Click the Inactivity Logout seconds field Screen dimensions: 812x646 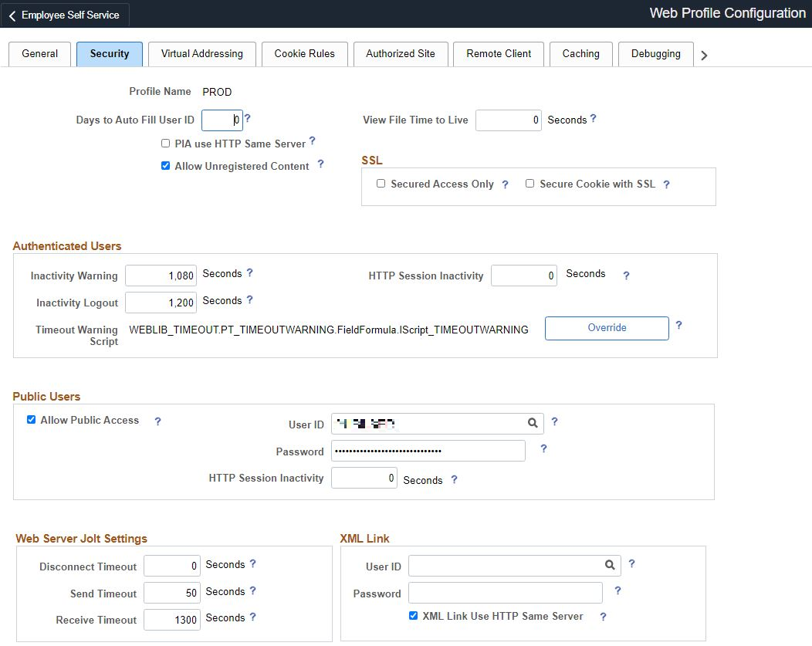point(161,303)
